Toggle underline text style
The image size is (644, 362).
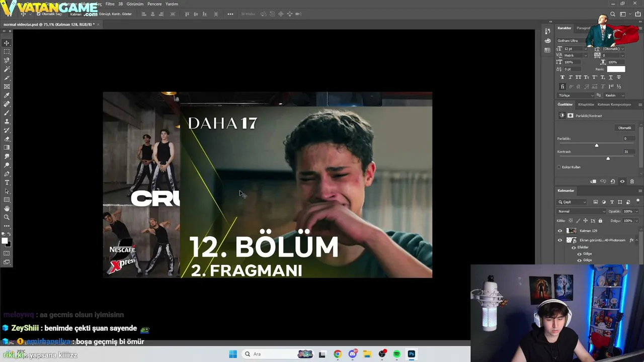pos(611,77)
